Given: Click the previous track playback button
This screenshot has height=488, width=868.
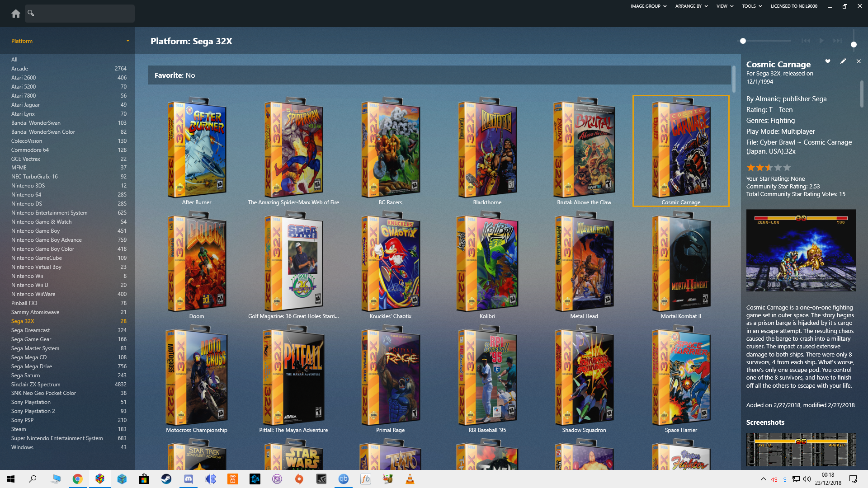Looking at the screenshot, I should tap(806, 41).
